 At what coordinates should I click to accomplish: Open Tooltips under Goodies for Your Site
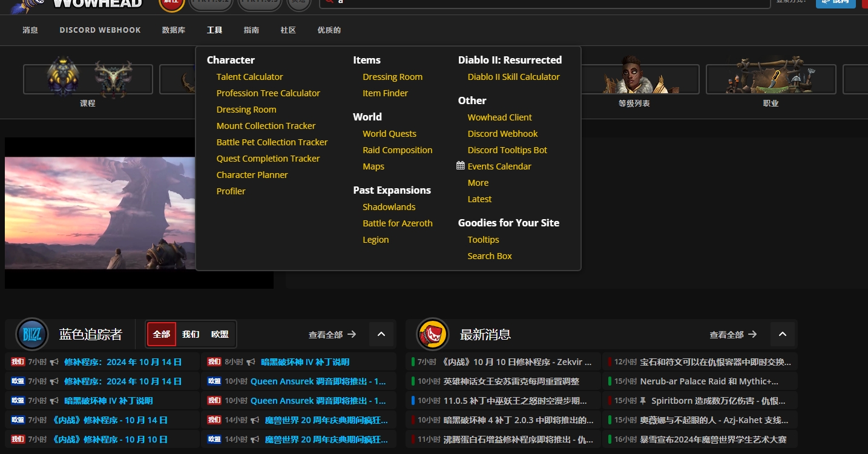pos(483,240)
